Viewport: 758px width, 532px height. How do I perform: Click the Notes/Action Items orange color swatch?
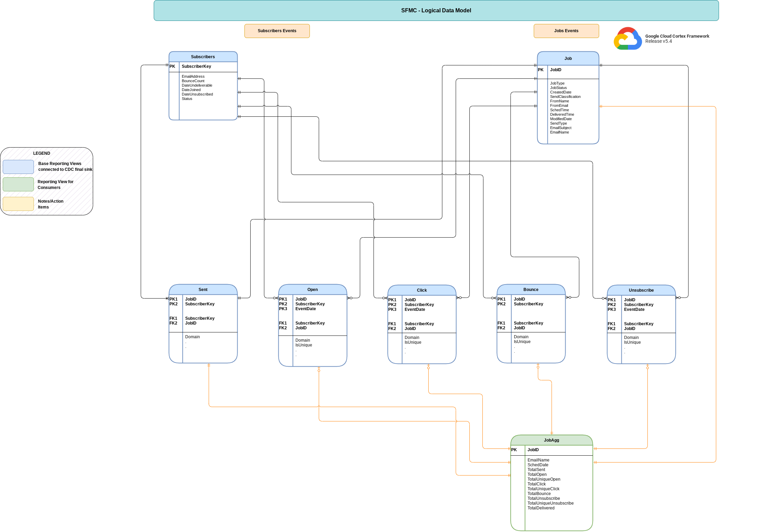click(x=18, y=203)
